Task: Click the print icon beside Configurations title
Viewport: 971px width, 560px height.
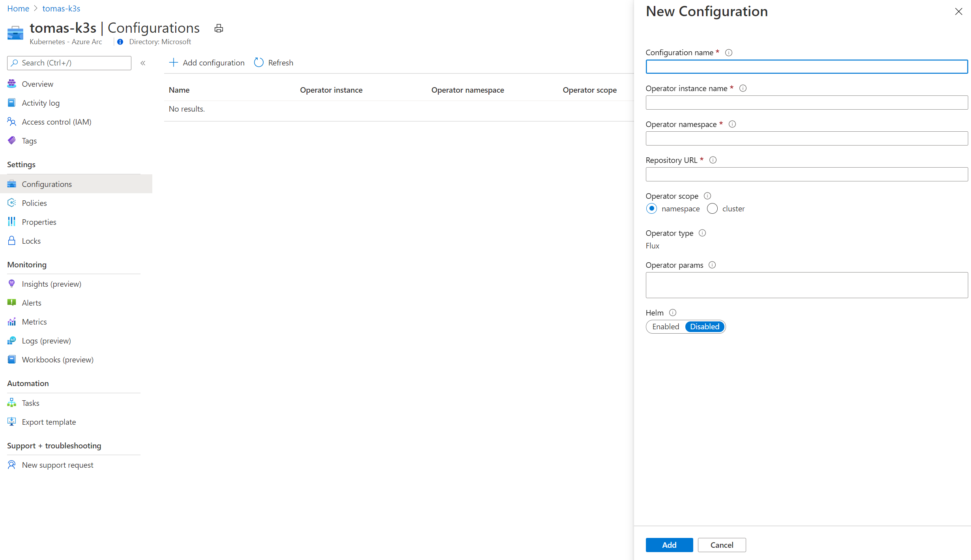Action: pos(219,28)
